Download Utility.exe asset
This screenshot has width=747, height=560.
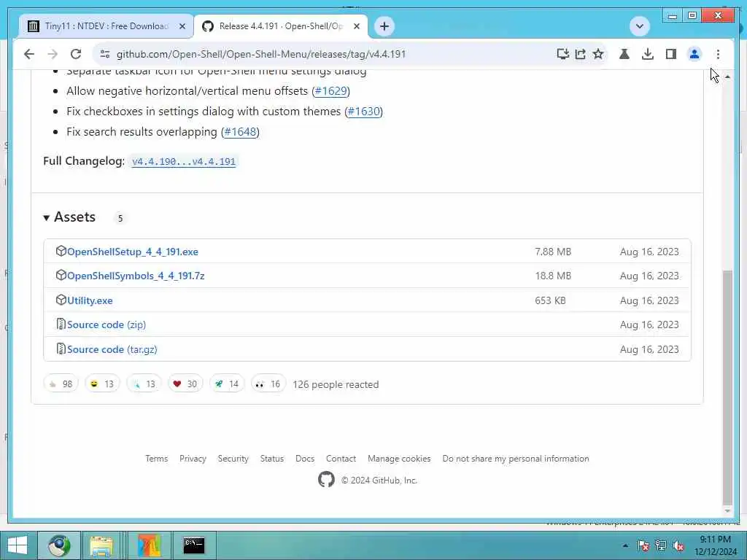coord(90,300)
